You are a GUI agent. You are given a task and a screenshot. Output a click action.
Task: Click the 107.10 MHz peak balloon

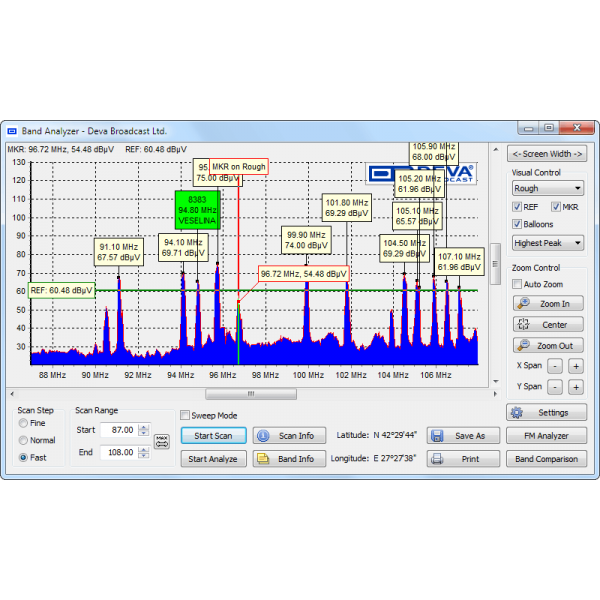point(459,262)
